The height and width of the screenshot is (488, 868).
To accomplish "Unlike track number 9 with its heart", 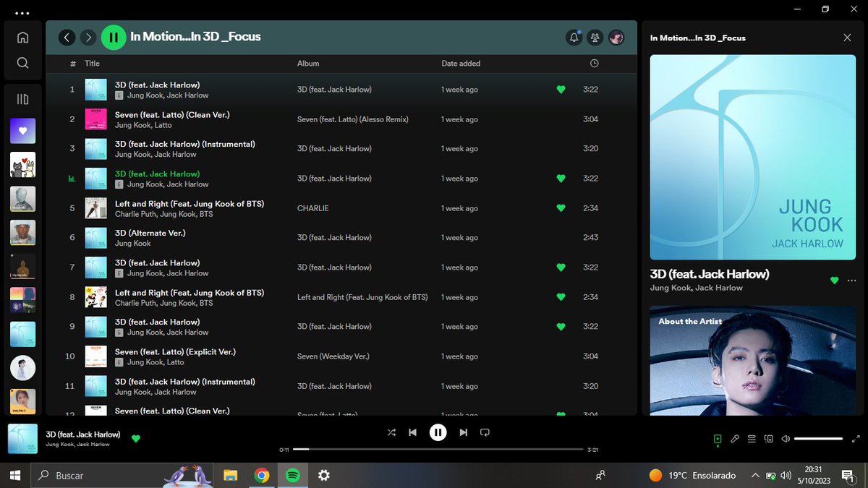I will [x=561, y=327].
